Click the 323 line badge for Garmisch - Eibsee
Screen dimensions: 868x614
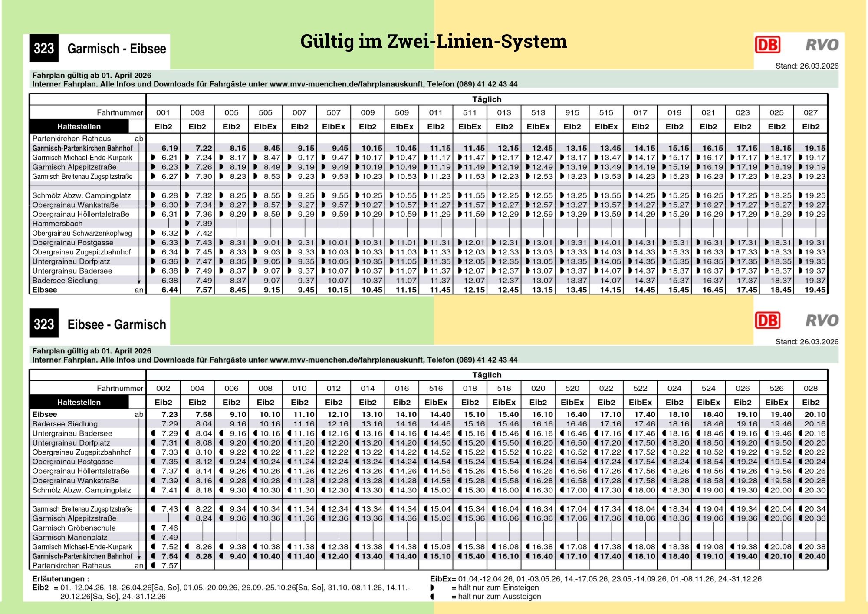44,48
